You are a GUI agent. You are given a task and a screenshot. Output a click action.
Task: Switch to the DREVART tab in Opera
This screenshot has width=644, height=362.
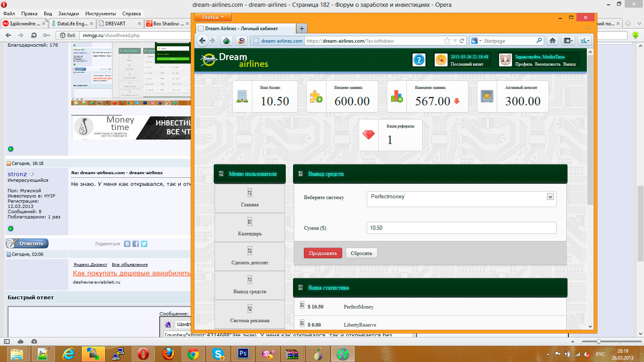[120, 23]
